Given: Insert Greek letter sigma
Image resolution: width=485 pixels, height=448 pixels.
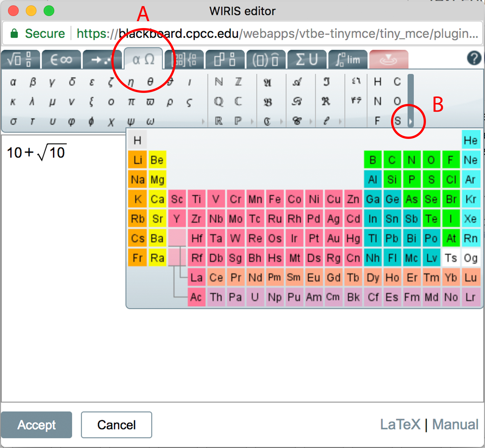Looking at the screenshot, I should coord(13,121).
